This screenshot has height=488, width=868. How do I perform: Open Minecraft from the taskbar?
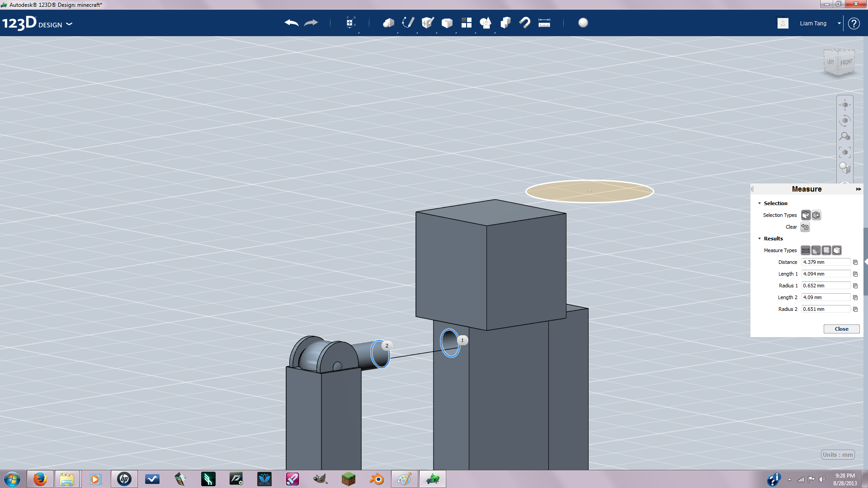pos(349,479)
